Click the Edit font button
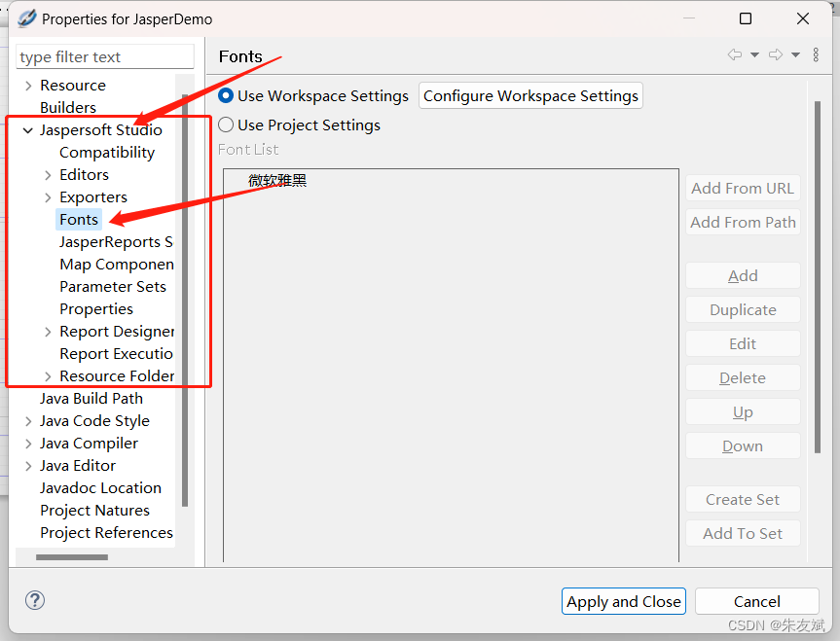The height and width of the screenshot is (641, 840). coord(743,343)
